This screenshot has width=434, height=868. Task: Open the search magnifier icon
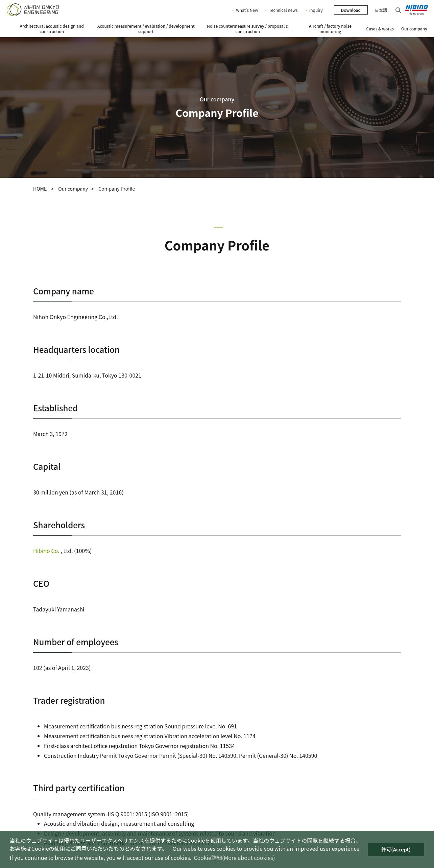[399, 10]
